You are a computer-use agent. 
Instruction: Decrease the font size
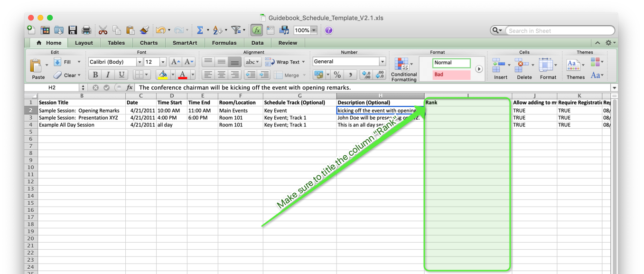click(188, 62)
